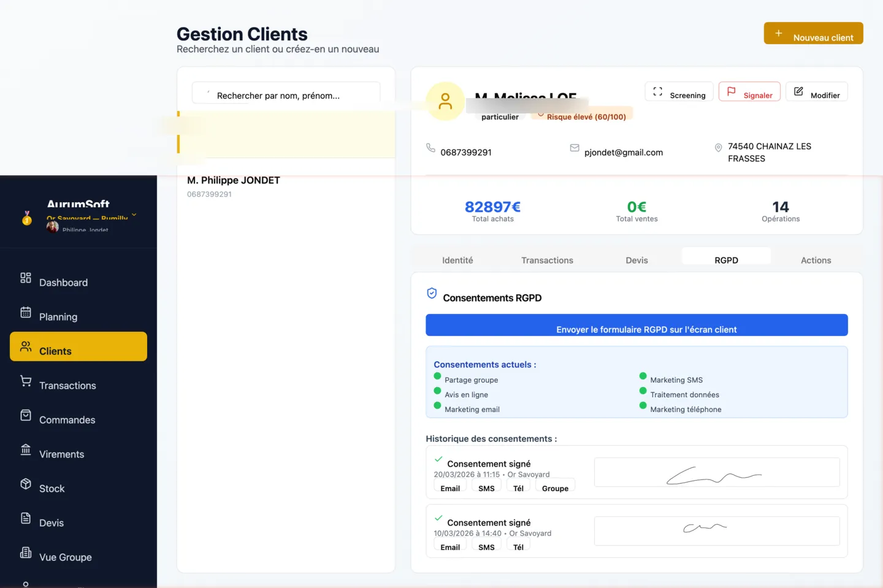Click the Stock box icon
883x588 pixels.
point(26,484)
